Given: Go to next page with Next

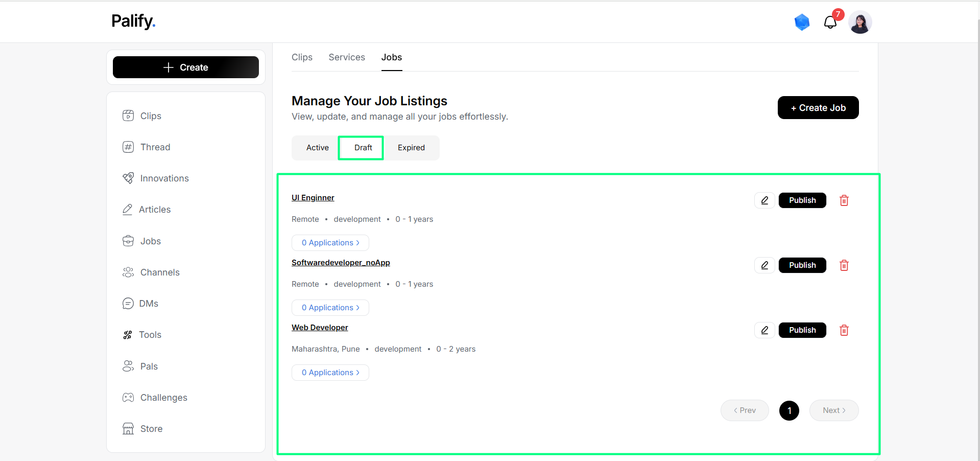Looking at the screenshot, I should [x=834, y=410].
